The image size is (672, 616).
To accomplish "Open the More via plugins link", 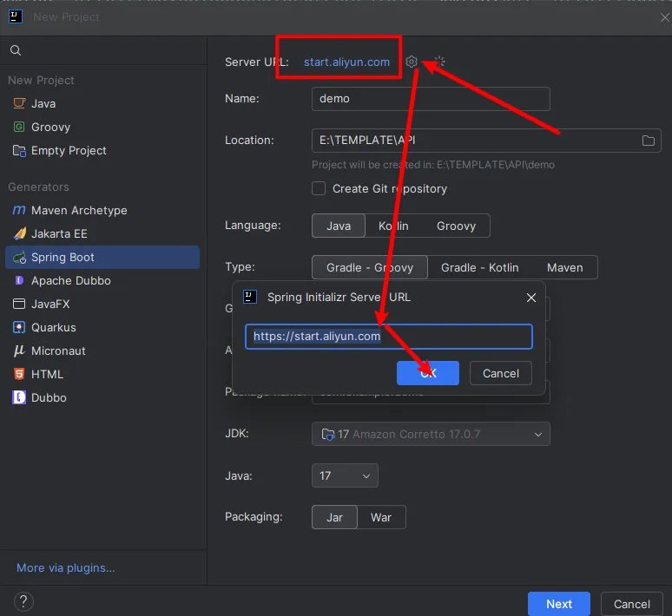I will coord(66,567).
